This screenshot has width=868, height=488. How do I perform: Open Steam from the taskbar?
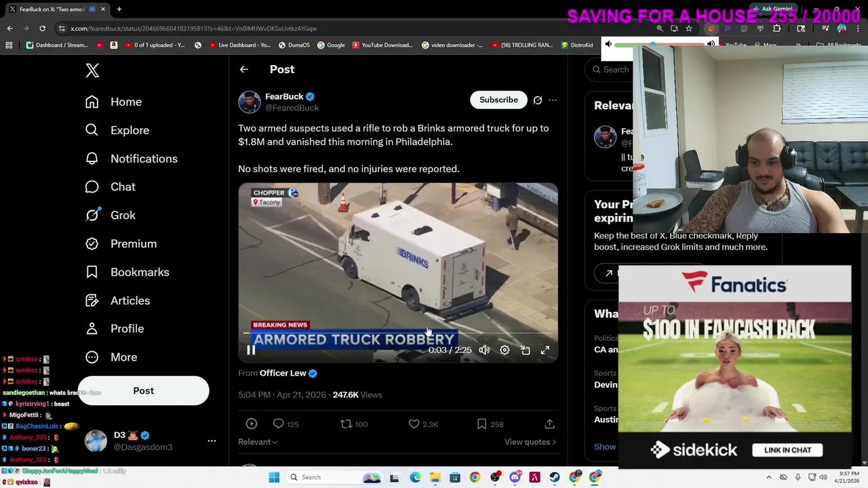[x=555, y=477]
